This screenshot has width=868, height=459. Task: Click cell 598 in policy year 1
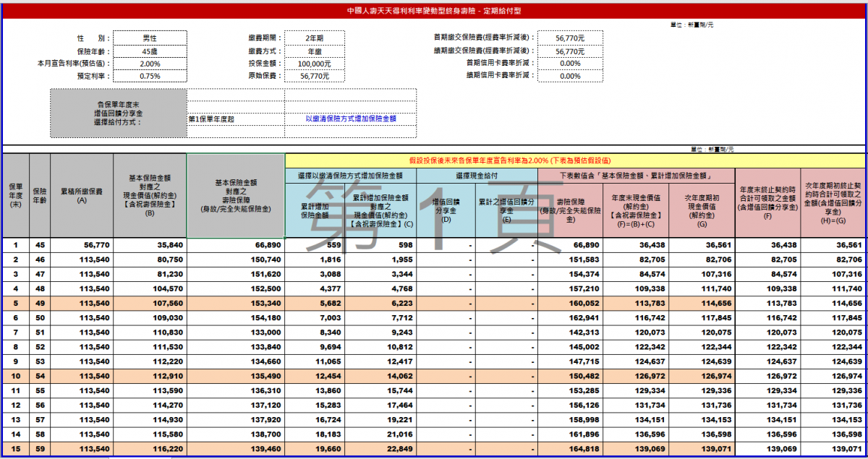pos(380,245)
